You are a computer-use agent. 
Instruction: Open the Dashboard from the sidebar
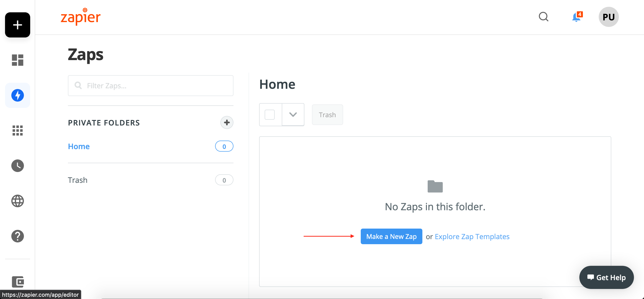pos(17,60)
